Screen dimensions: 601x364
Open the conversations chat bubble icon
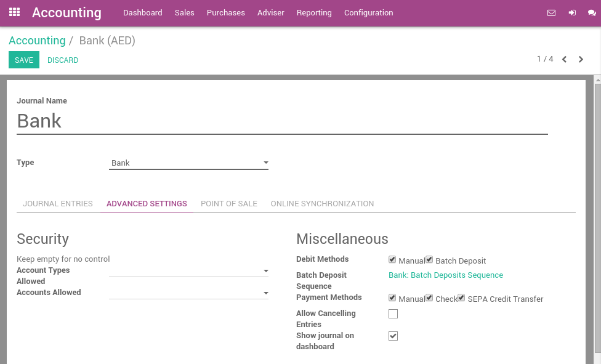[x=592, y=13]
